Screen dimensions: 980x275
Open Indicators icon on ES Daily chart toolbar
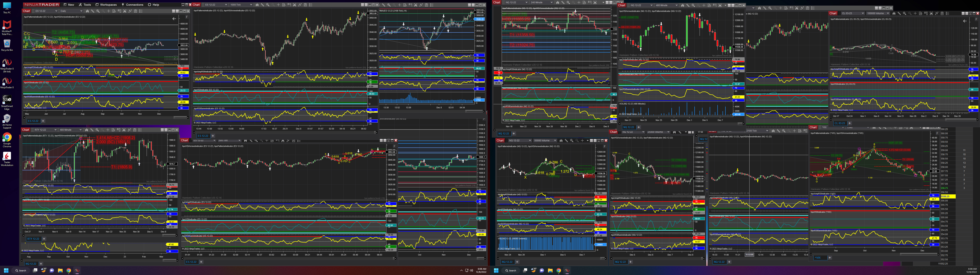tap(125, 11)
